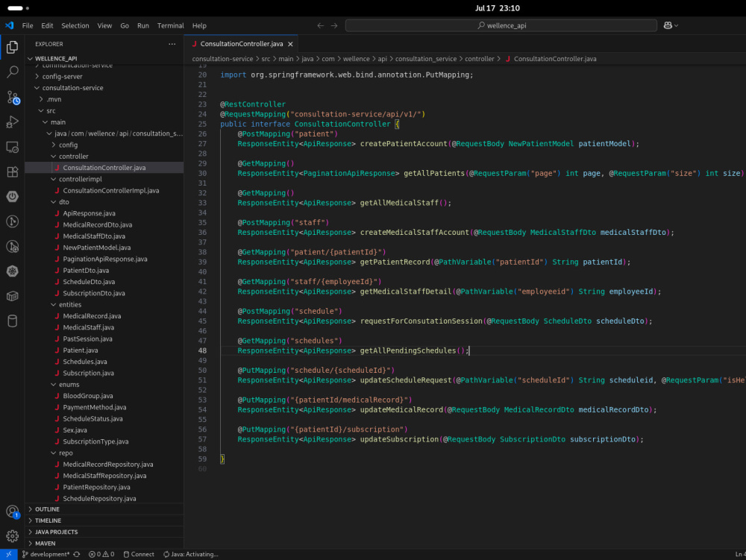Expand the JAVA PROJECTS panel
The width and height of the screenshot is (746, 560).
(104, 532)
